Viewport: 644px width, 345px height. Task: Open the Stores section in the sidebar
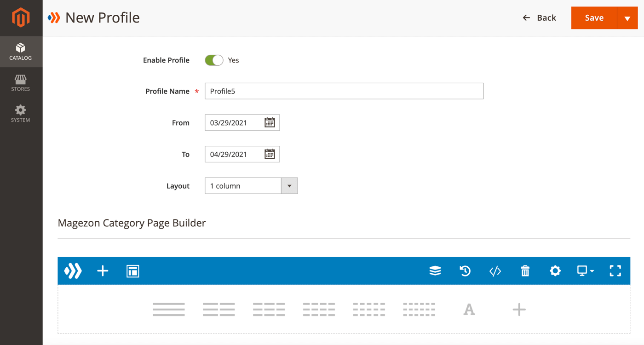pos(21,83)
